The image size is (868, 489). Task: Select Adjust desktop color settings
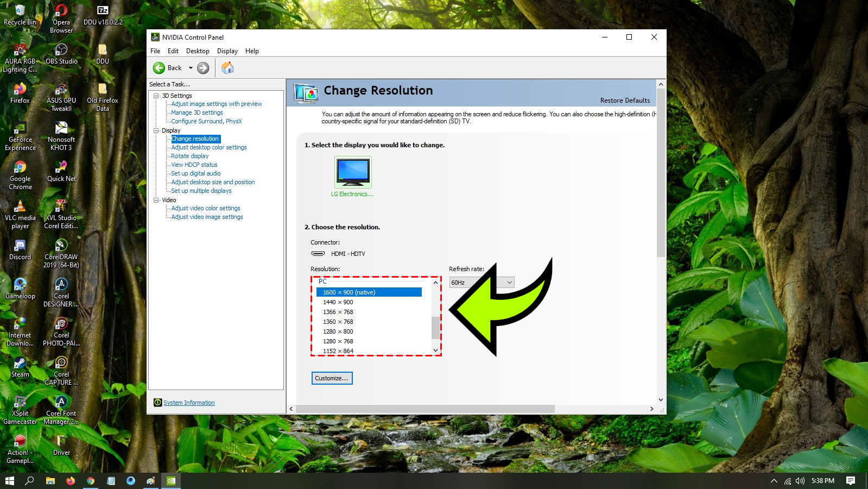point(209,147)
